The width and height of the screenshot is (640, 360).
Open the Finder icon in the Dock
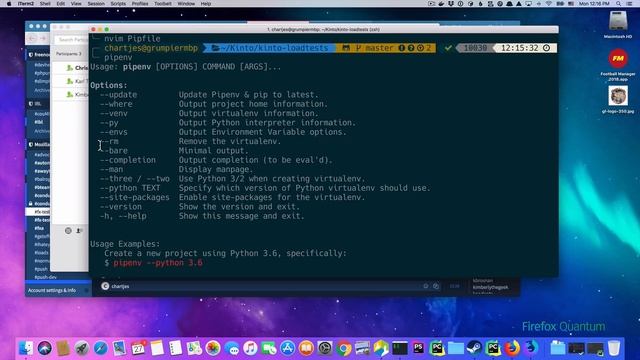[x=25, y=348]
